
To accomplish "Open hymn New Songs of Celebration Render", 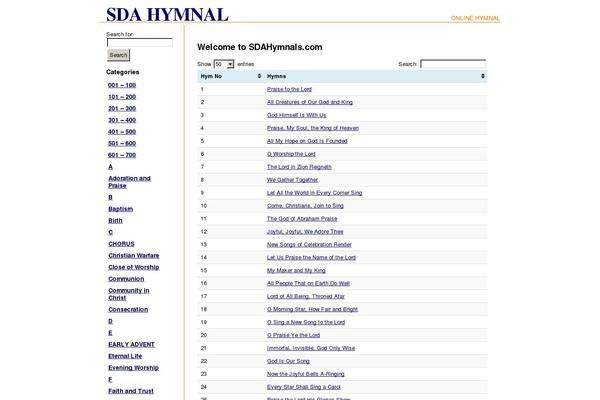I will [309, 245].
